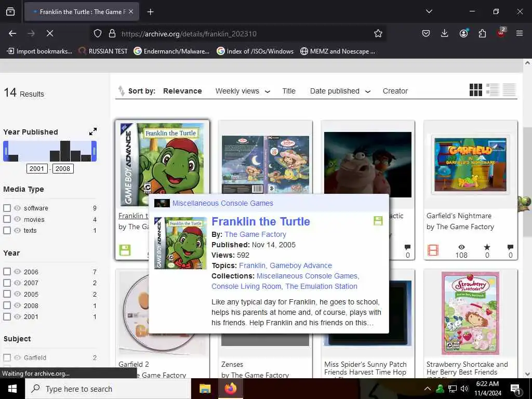The height and width of the screenshot is (399, 532).
Task: Open Gameboy Advance topic link
Action: [301, 265]
